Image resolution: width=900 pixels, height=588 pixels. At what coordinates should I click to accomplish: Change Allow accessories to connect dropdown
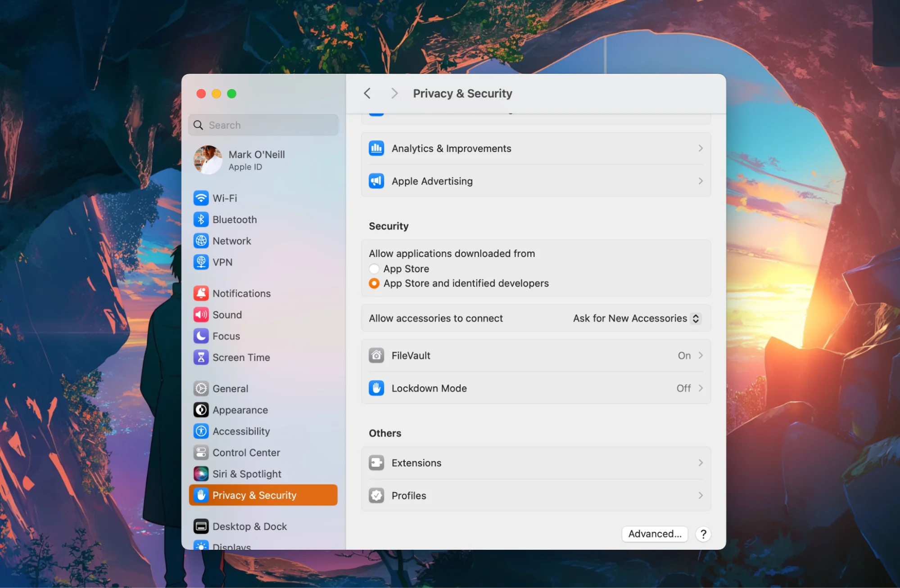tap(634, 318)
